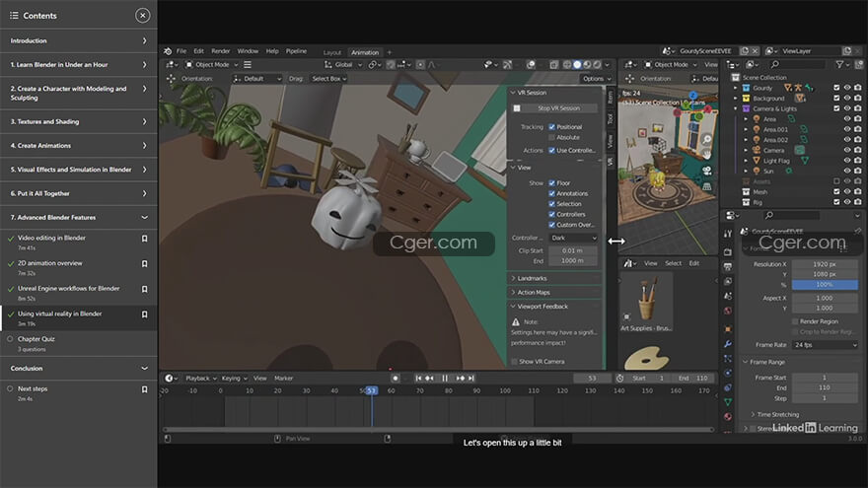The height and width of the screenshot is (488, 868).
Task: Click the resolution percentage 100% slider
Action: click(x=825, y=284)
